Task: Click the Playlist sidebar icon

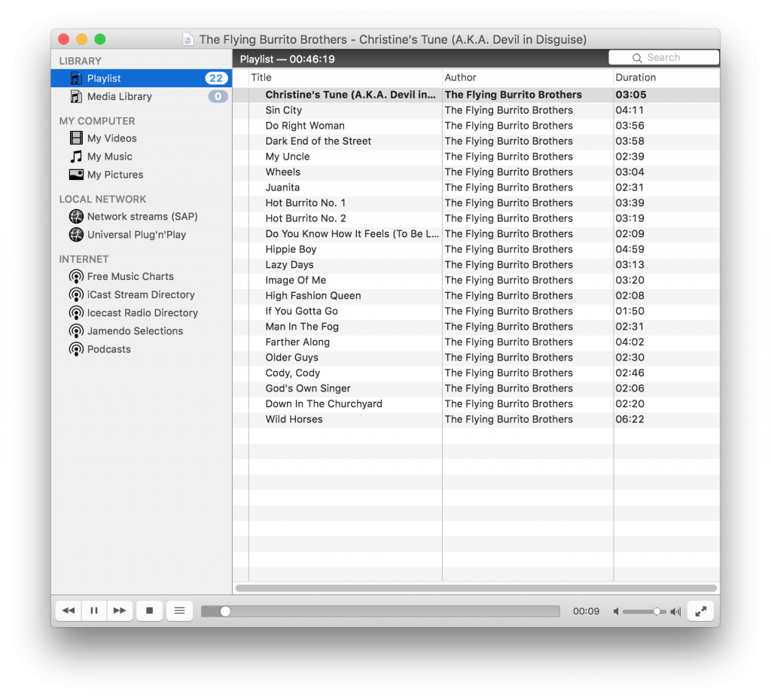Action: pos(76,78)
